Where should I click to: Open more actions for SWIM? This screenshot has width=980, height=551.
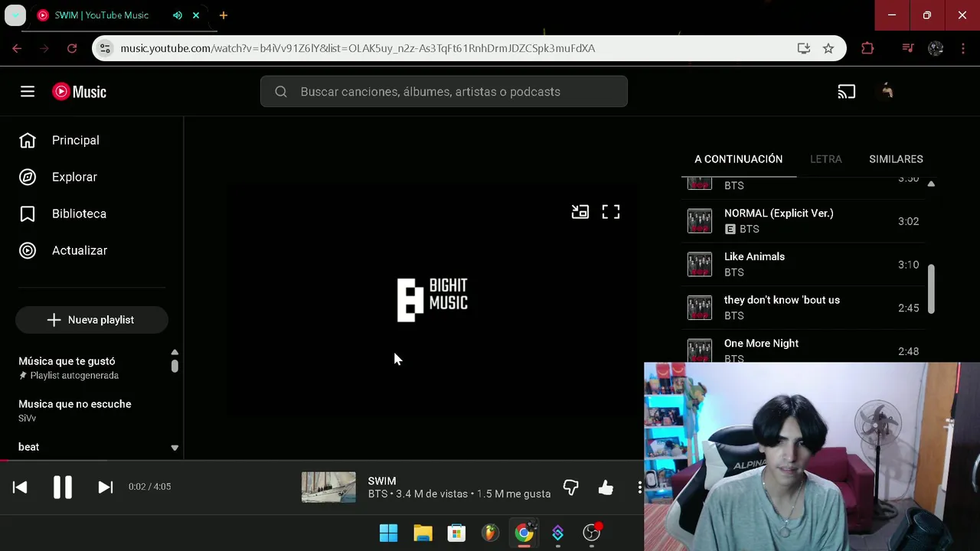click(639, 487)
